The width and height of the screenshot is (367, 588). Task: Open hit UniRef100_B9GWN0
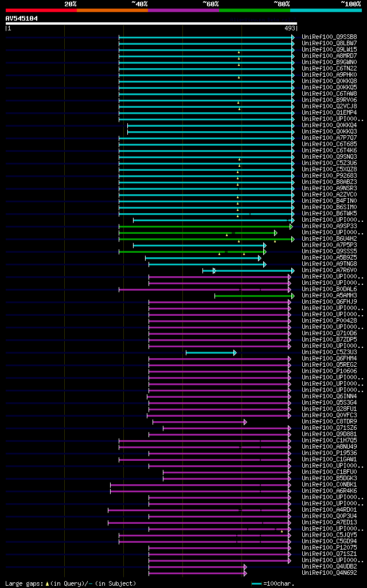pyautogui.click(x=330, y=62)
